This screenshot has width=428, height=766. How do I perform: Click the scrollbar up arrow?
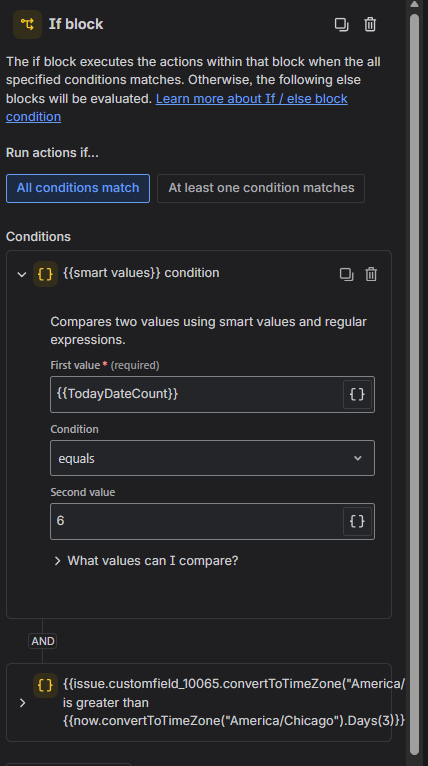click(414, 4)
